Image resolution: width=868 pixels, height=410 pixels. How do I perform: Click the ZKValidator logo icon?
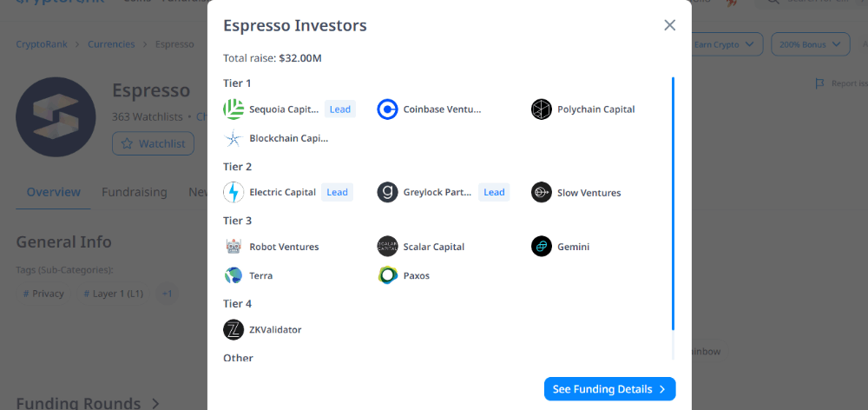tap(233, 330)
